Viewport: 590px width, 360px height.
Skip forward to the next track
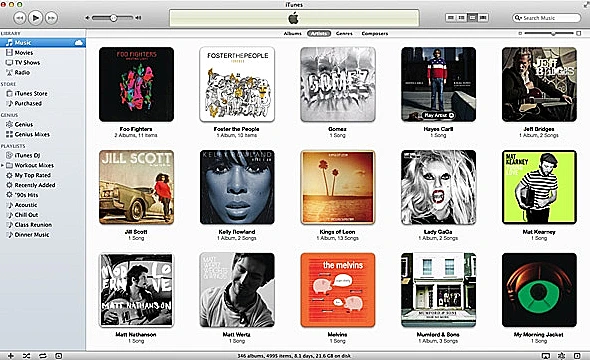[51, 18]
